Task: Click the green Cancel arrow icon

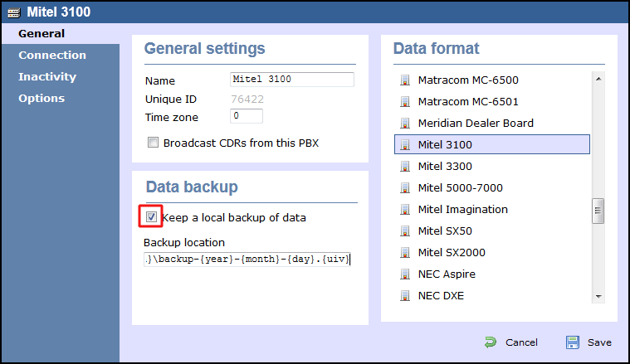Action: 491,342
